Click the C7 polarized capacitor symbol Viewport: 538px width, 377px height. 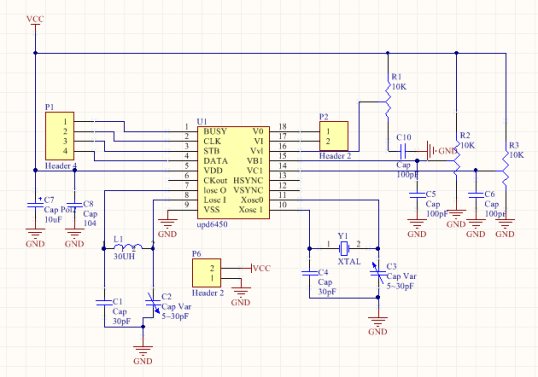(x=35, y=205)
